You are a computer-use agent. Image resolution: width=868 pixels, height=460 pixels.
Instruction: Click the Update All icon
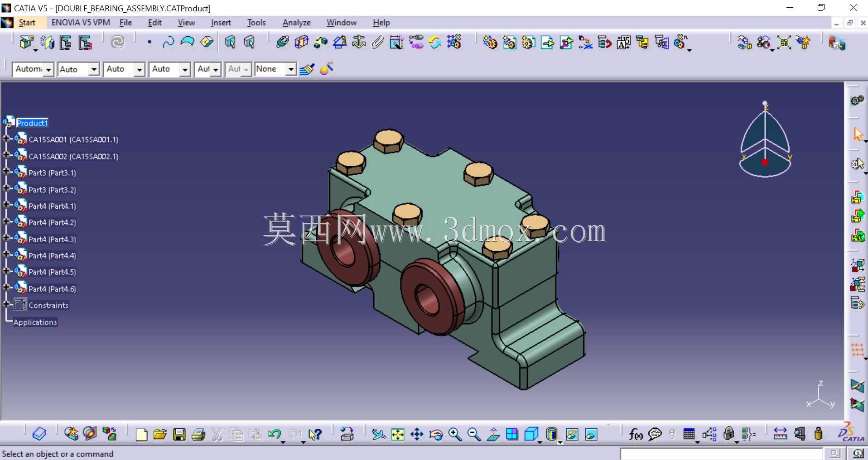coord(118,43)
